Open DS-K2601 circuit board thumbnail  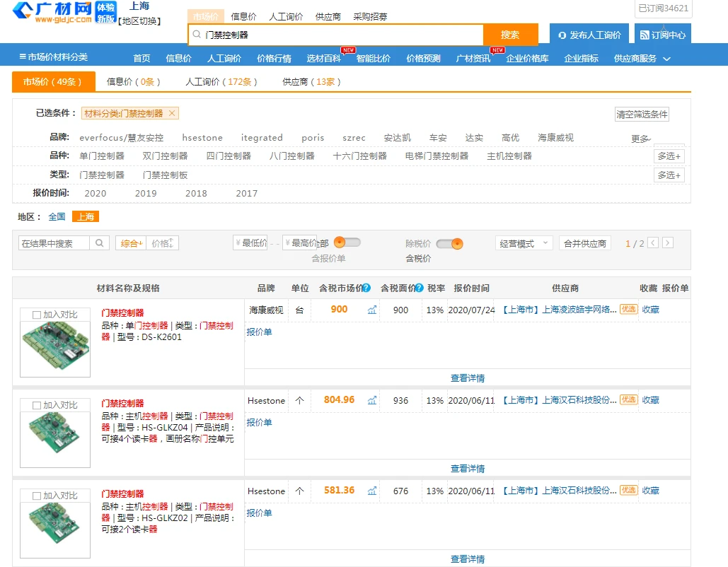(55, 346)
